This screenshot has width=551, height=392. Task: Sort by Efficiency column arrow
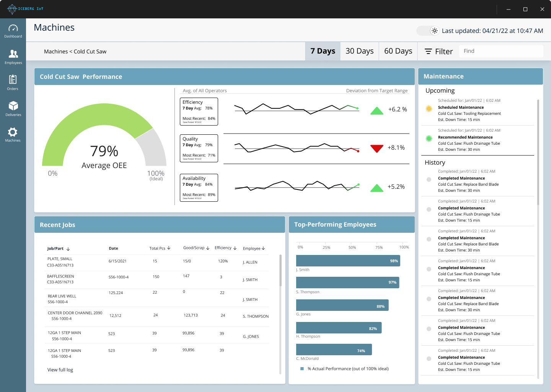coord(235,248)
